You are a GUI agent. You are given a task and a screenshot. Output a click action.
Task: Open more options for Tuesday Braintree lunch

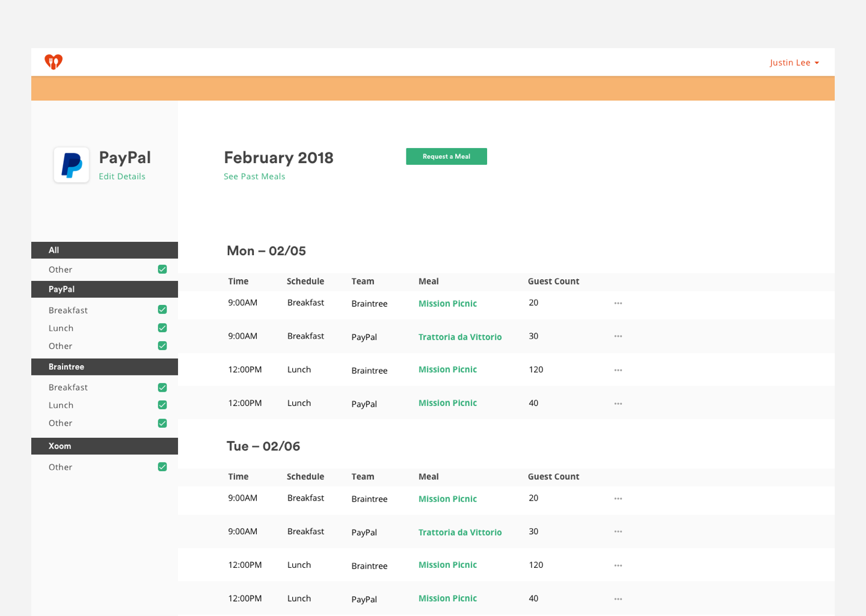(618, 565)
